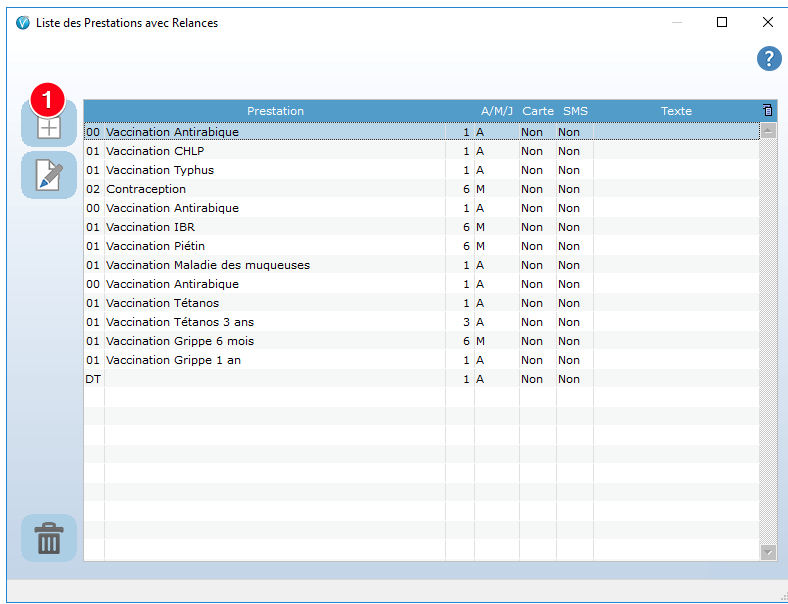Select the Vaccination CHLP row
This screenshot has width=788, height=604.
point(422,151)
